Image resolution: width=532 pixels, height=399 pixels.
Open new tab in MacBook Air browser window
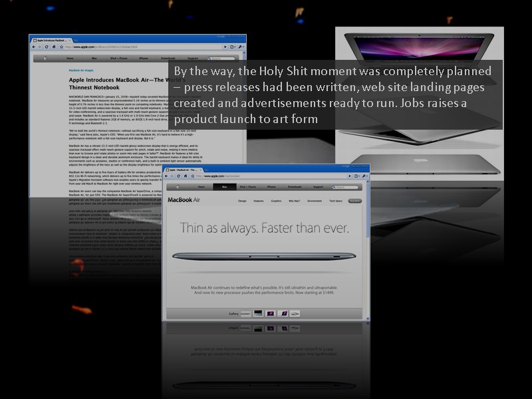tap(207, 170)
